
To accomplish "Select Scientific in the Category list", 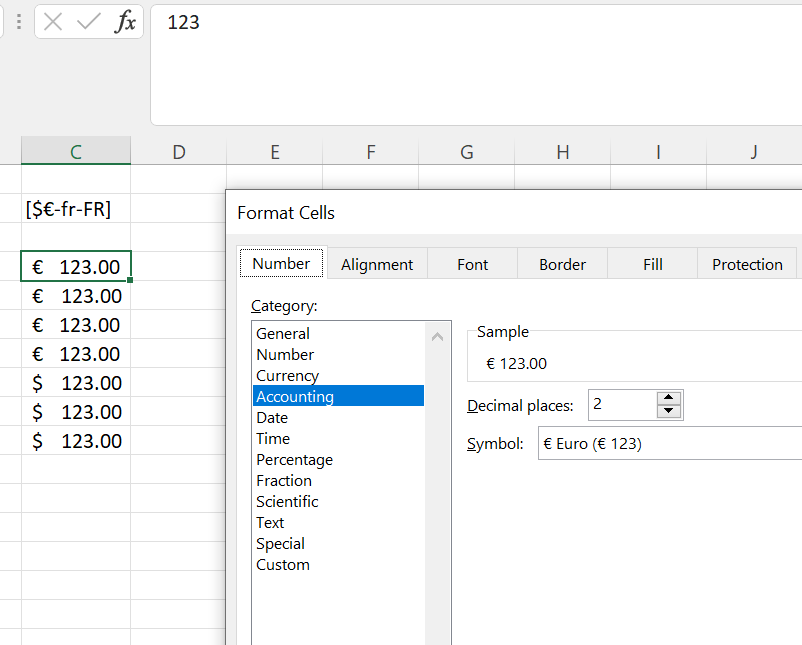I will 339,501.
